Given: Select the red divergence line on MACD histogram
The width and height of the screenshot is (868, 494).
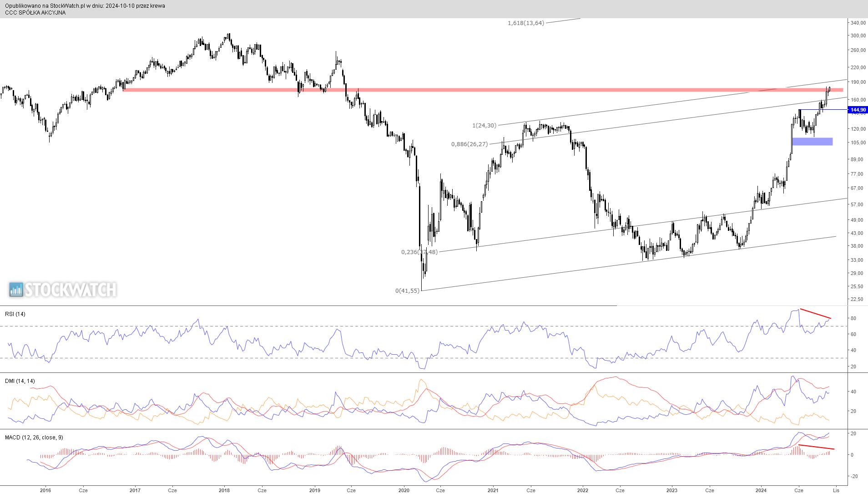Looking at the screenshot, I should pyautogui.click(x=816, y=447).
